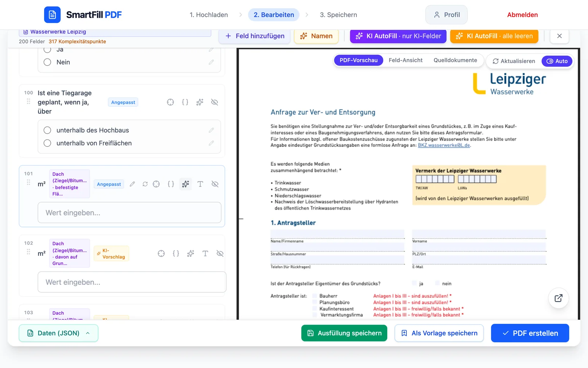Click text type T icon in field 101
Viewport: 588px width, 368px height.
(x=200, y=184)
